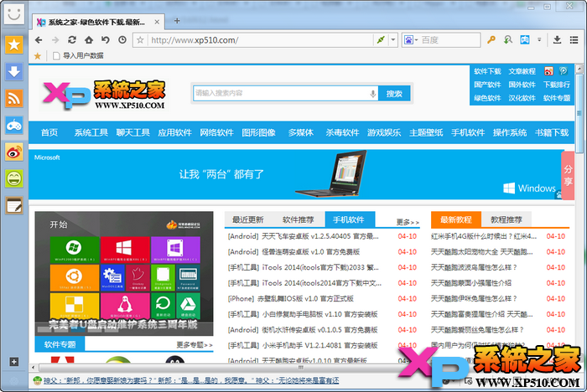Open the download manager icon

coord(557,39)
